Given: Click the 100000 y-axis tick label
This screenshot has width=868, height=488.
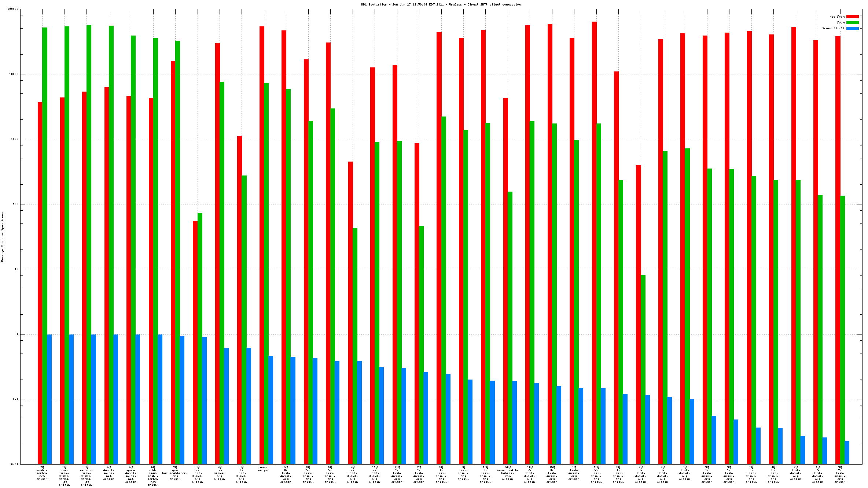Looking at the screenshot, I should 13,9.
